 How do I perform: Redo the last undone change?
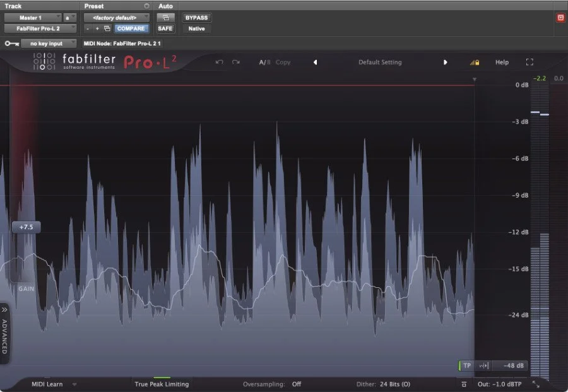point(236,62)
